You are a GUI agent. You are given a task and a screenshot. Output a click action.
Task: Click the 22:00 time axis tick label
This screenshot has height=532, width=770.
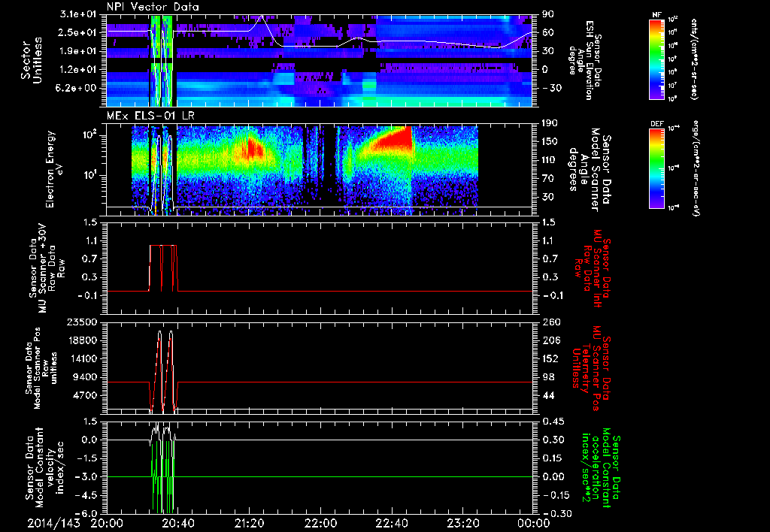320,523
